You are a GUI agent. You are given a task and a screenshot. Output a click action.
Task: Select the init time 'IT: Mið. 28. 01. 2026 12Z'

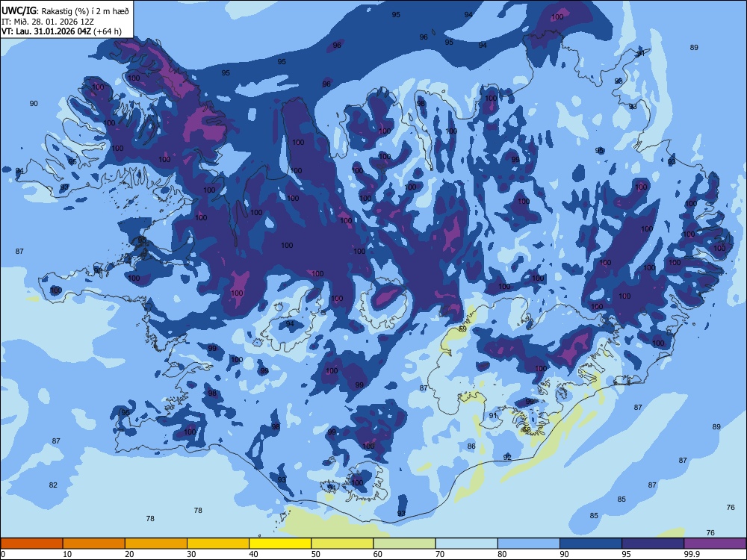click(x=48, y=22)
